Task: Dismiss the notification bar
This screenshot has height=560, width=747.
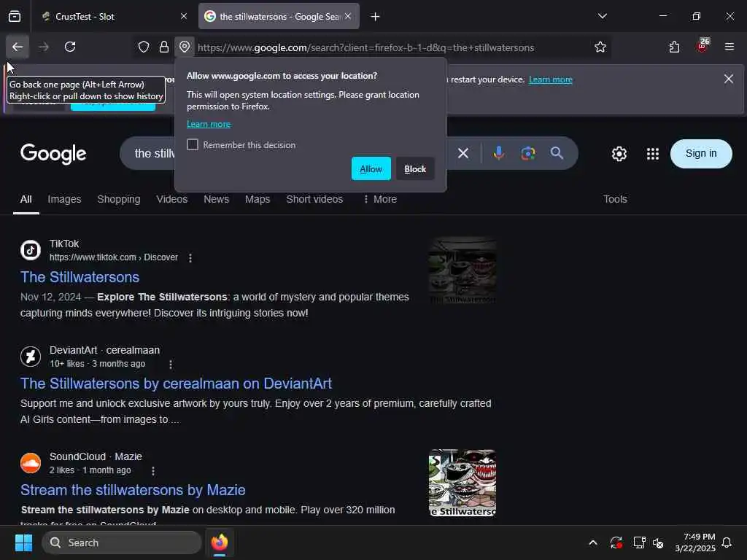Action: 729,79
